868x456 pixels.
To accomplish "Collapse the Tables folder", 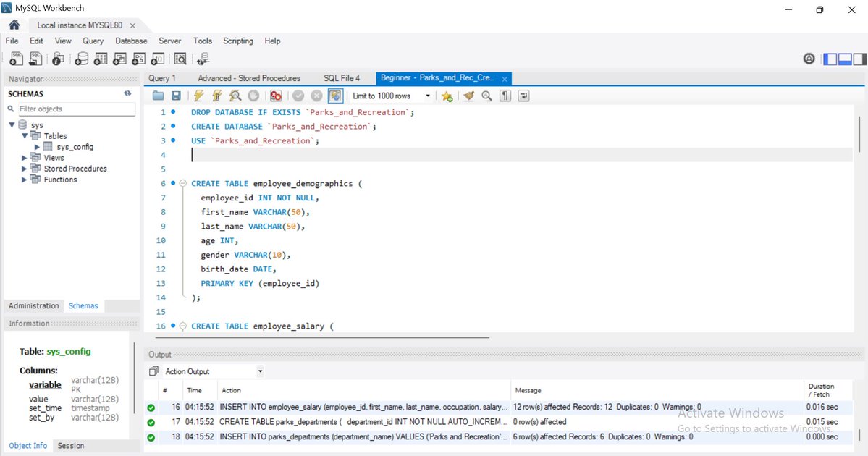I will pyautogui.click(x=25, y=135).
